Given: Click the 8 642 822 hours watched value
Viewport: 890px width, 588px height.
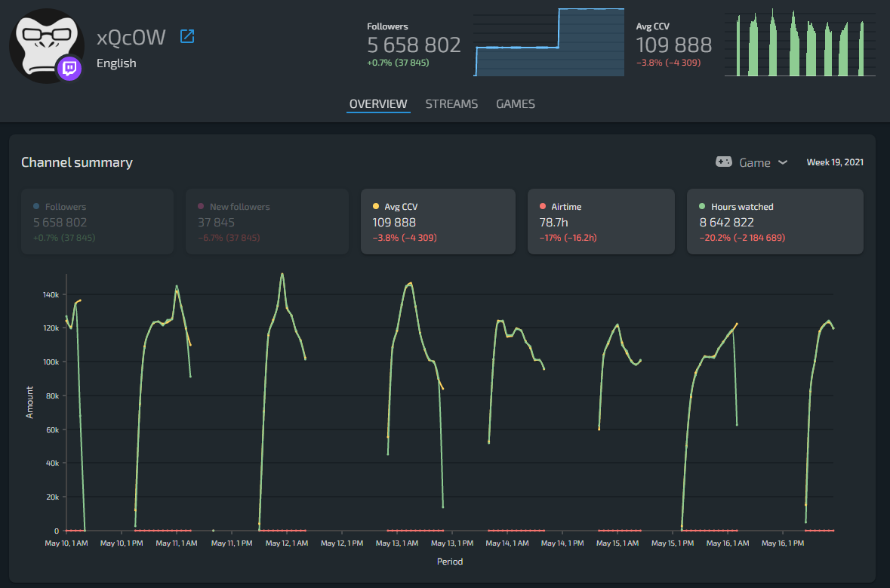Looking at the screenshot, I should 726,223.
